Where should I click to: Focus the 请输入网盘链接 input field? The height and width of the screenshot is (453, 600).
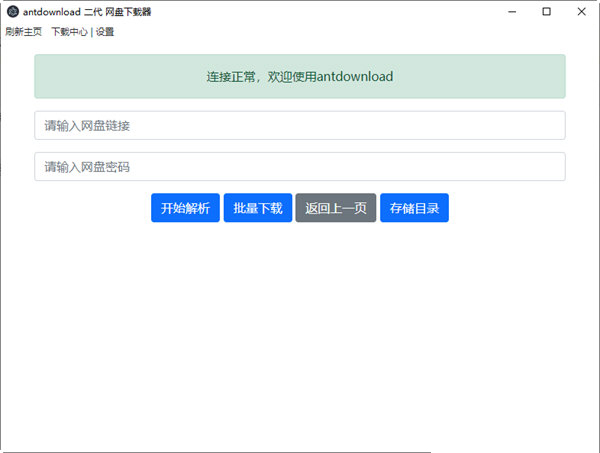(x=300, y=125)
